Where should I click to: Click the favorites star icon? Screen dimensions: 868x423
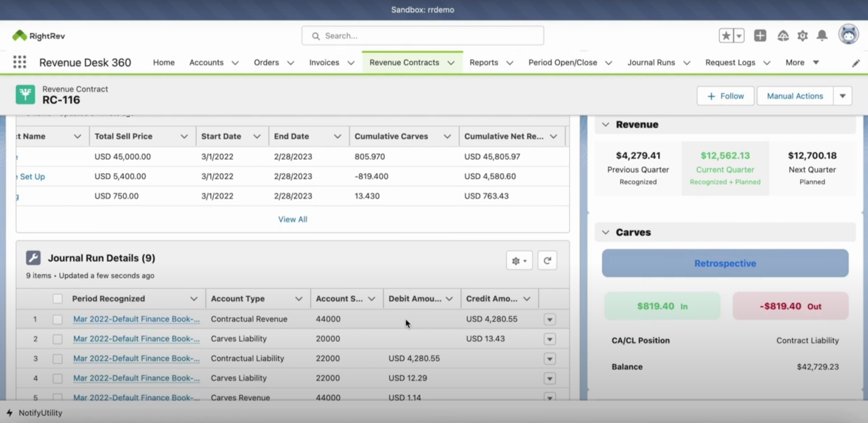click(726, 35)
